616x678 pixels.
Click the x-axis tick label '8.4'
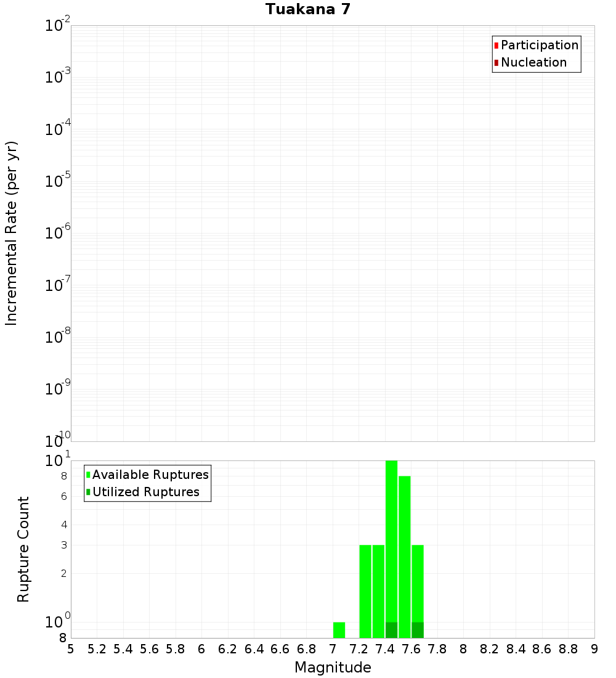516,650
